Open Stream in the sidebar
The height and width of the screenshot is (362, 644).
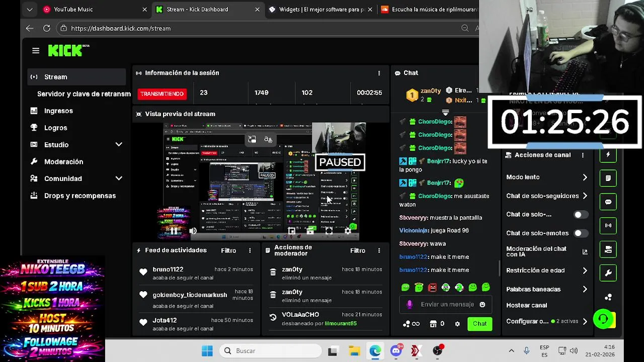click(76, 77)
